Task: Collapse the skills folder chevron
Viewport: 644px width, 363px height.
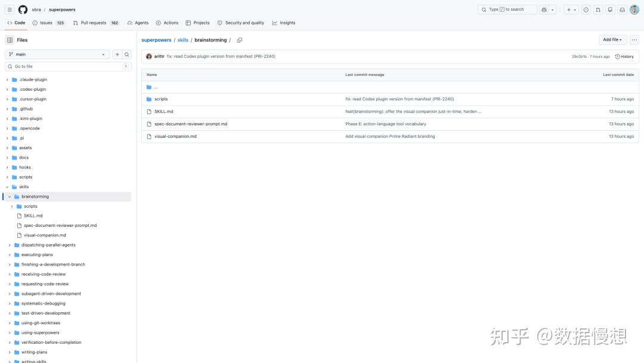Action: point(7,187)
